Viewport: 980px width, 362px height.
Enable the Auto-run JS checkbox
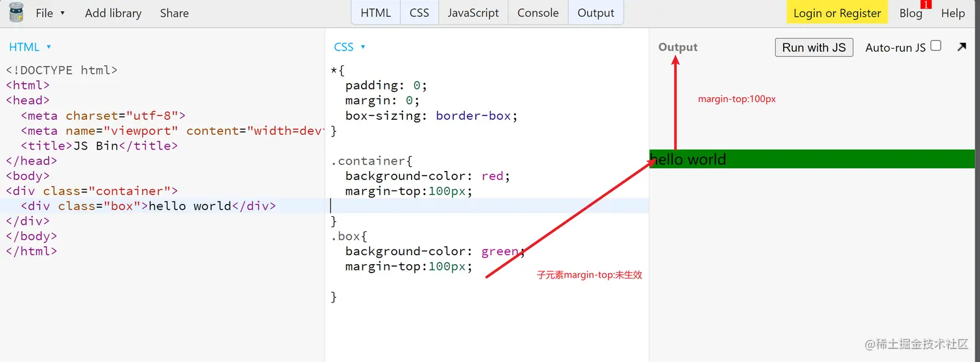pos(935,45)
